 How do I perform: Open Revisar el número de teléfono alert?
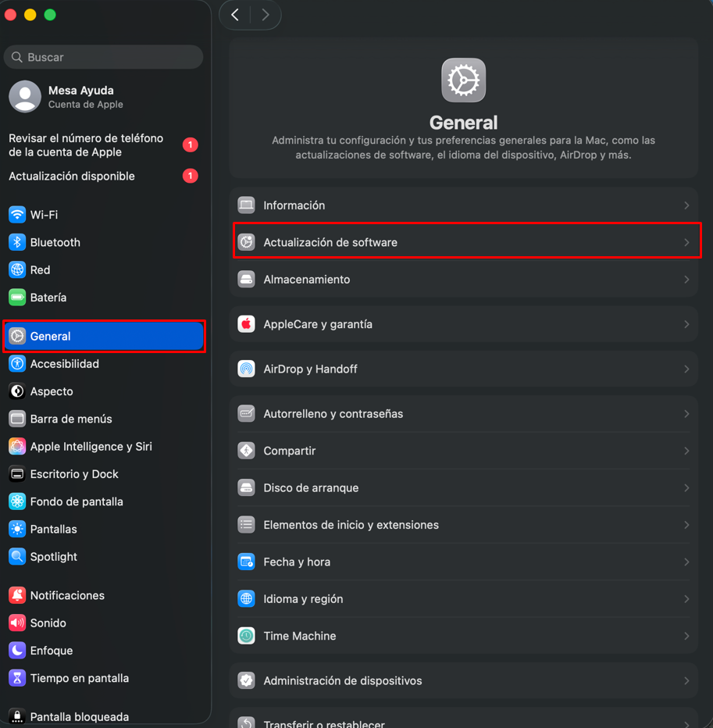pos(86,145)
